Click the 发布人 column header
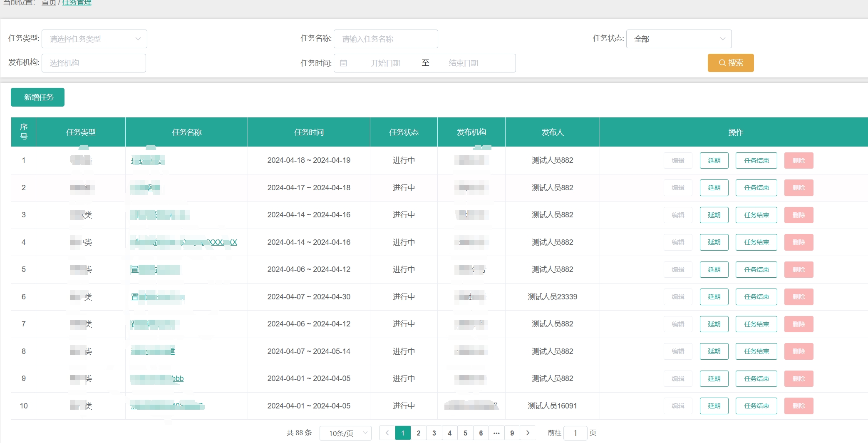 (553, 132)
